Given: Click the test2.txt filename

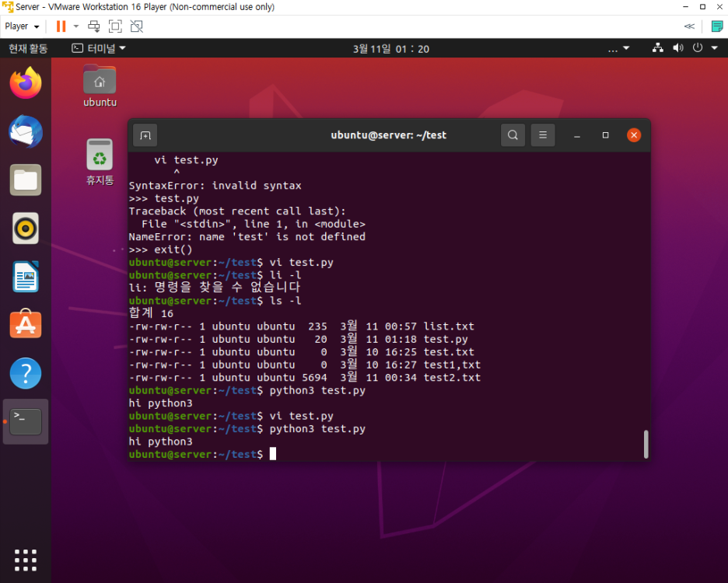Looking at the screenshot, I should point(452,377).
